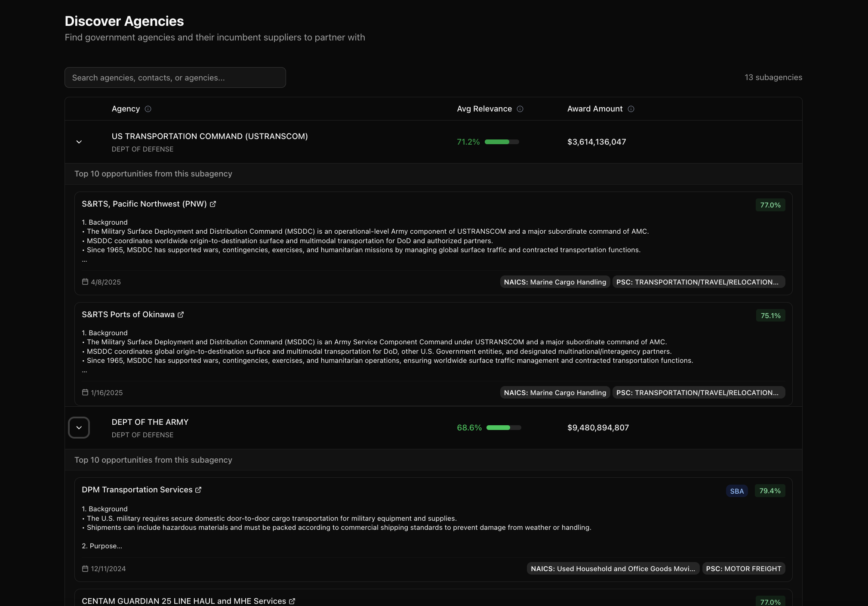This screenshot has width=868, height=606.
Task: Click the Avg Relevance info icon
Action: (520, 109)
